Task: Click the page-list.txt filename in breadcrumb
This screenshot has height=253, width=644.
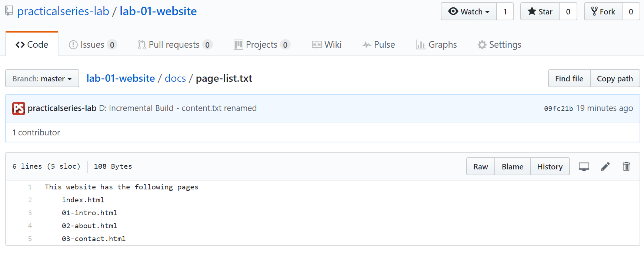Action: pyautogui.click(x=224, y=78)
